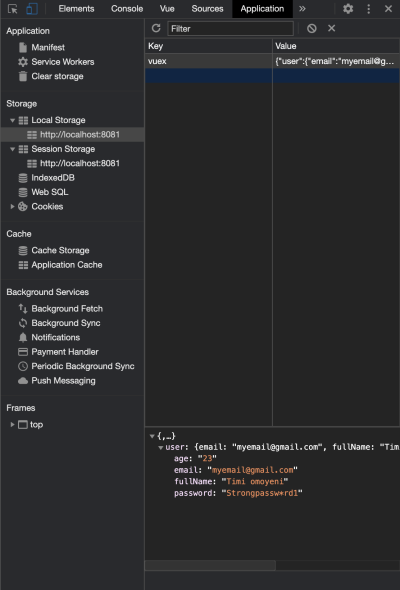The image size is (400, 590).
Task: Open the DevTools three-dot menu
Action: click(368, 9)
